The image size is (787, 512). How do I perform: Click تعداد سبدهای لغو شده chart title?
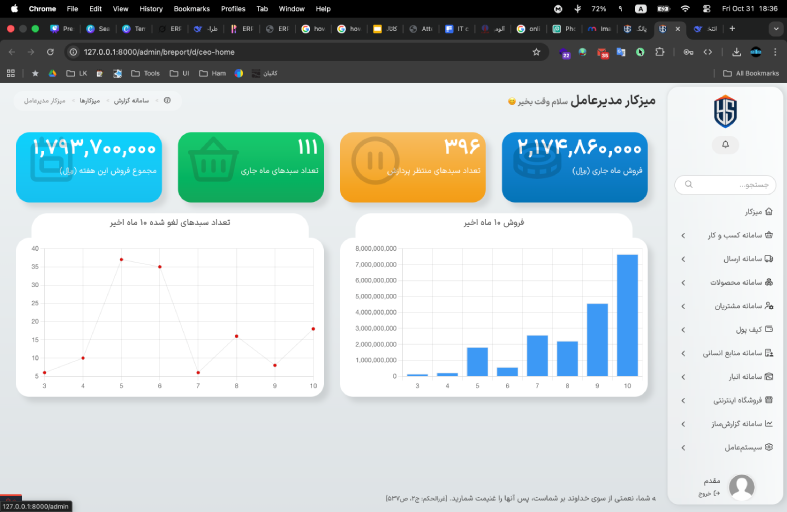(x=170, y=222)
